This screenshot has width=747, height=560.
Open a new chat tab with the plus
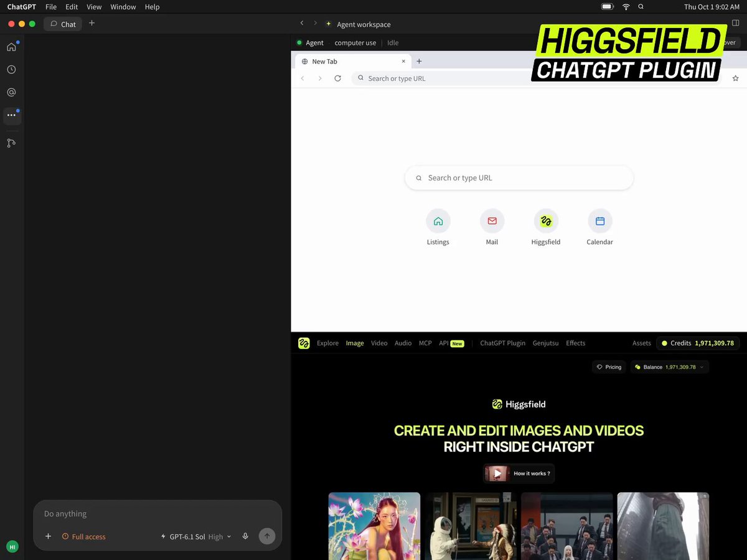92,23
